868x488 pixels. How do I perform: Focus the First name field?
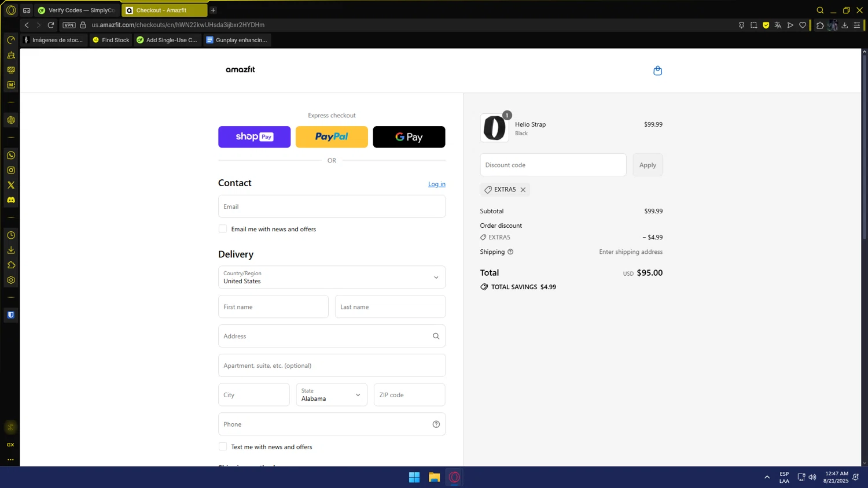pyautogui.click(x=273, y=306)
